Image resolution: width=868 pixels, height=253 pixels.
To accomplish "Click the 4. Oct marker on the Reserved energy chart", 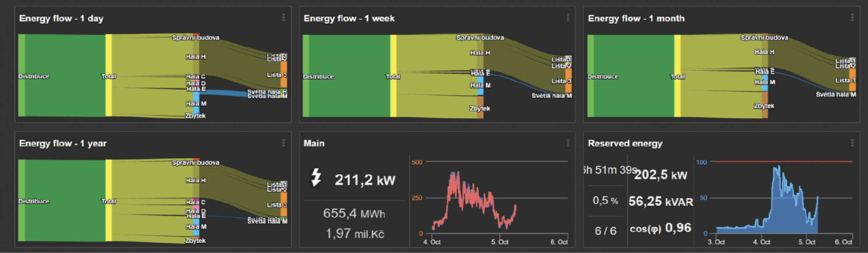I will click(x=761, y=242).
